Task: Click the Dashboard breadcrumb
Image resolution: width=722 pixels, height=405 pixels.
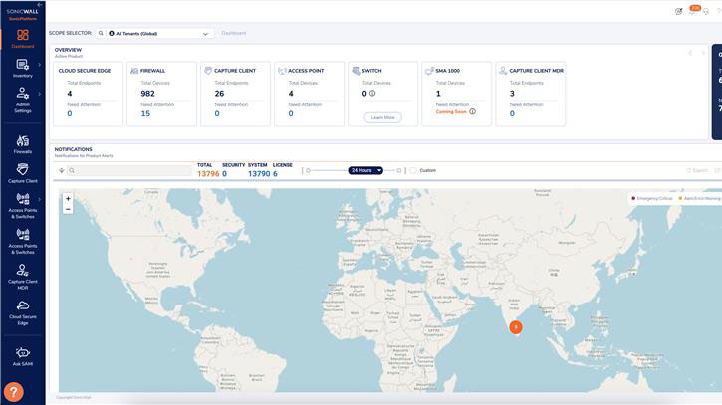Action: (233, 33)
